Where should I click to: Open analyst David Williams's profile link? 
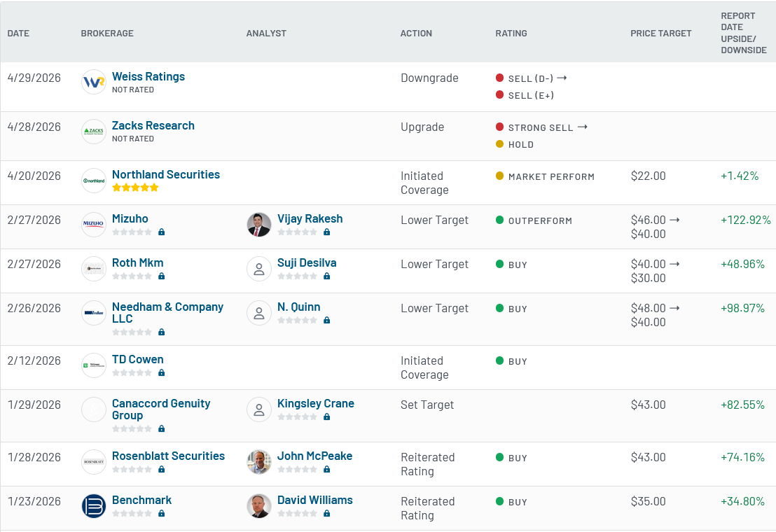[x=314, y=500]
